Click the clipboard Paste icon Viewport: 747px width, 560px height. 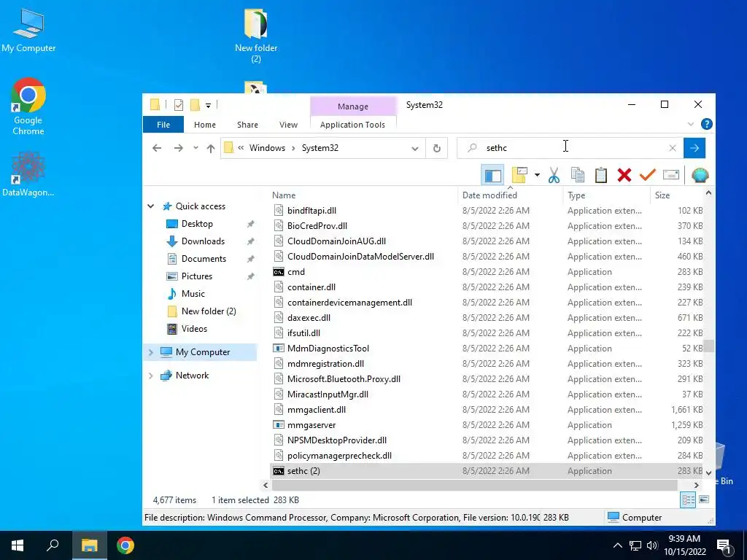tap(601, 175)
